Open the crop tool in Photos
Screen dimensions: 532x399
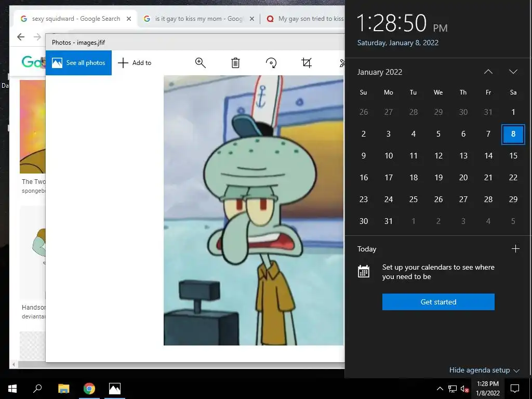(x=307, y=63)
